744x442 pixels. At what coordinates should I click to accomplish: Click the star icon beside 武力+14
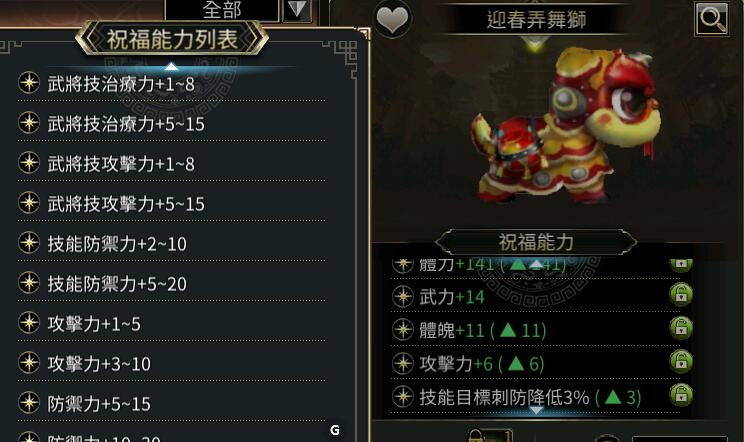coord(403,297)
